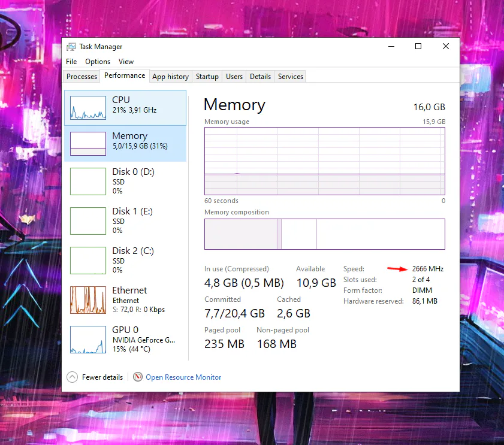Click the 168 MB non-paged pool value
504x445 pixels.
tap(276, 344)
